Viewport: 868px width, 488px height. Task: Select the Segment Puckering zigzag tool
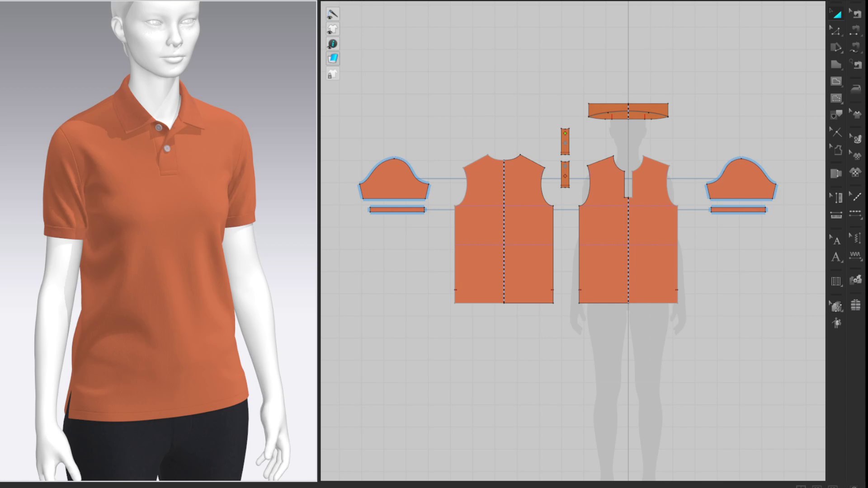tap(855, 256)
